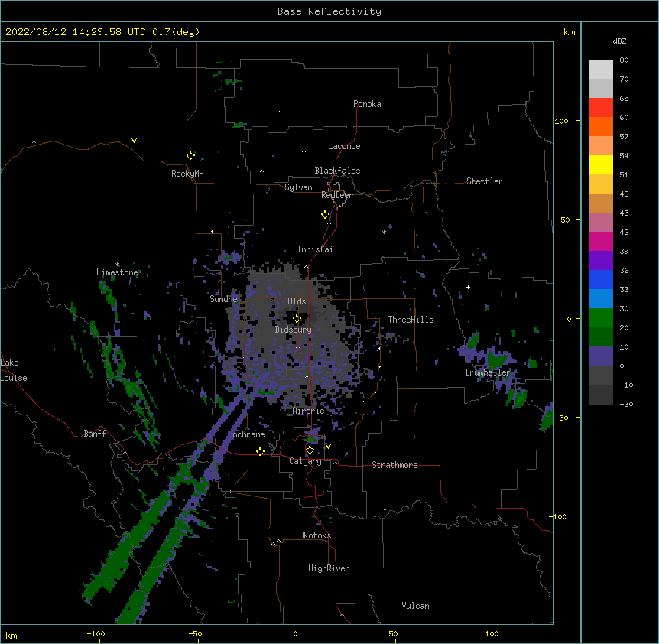The width and height of the screenshot is (659, 644).
Task: Click the Didsbury label
Action: pos(294,330)
